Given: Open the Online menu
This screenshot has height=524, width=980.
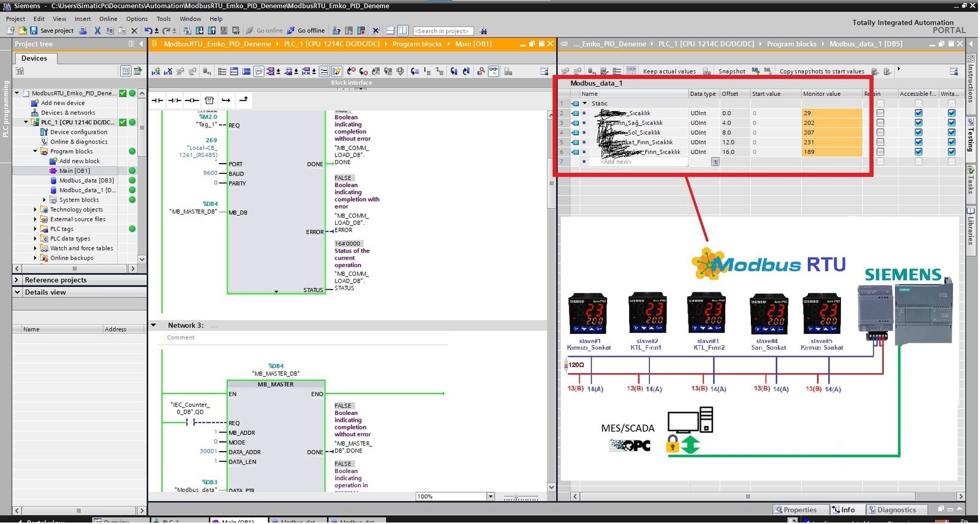Looking at the screenshot, I should pos(108,19).
